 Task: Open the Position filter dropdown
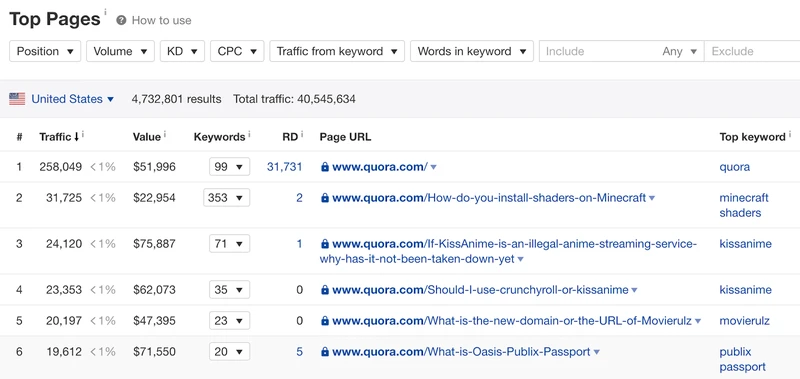click(45, 51)
